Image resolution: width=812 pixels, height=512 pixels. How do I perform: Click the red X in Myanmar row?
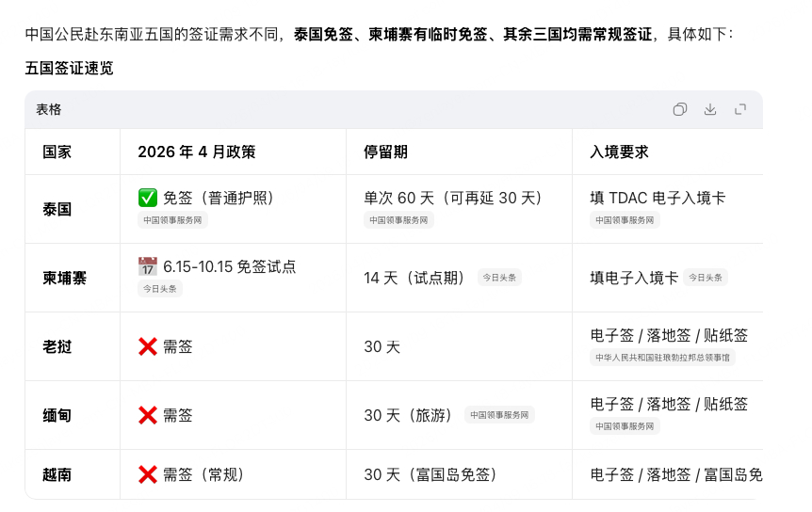tap(148, 415)
